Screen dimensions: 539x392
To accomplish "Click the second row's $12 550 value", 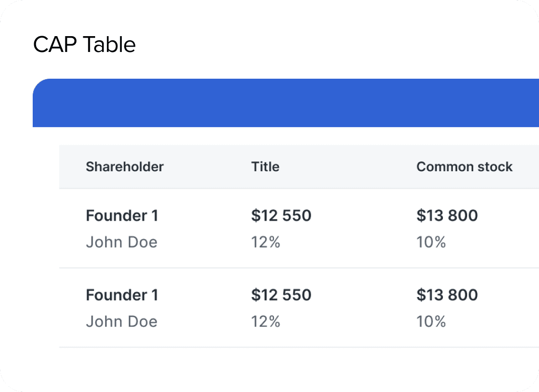I will 281,295.
